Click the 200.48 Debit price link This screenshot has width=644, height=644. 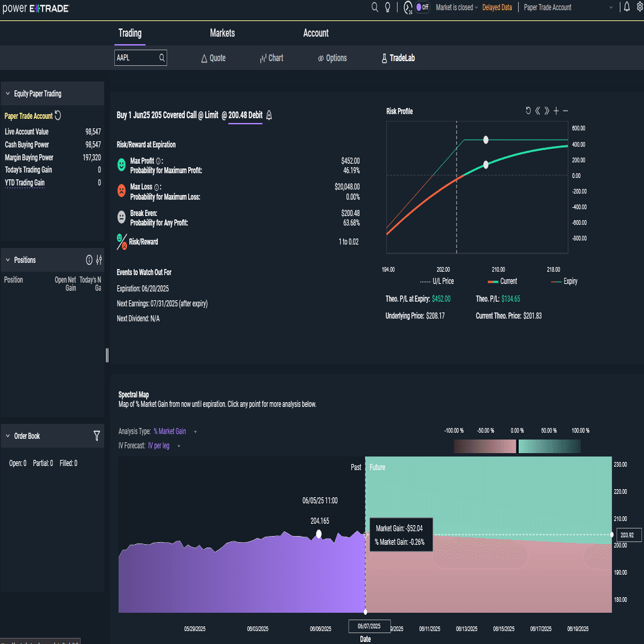(x=245, y=115)
